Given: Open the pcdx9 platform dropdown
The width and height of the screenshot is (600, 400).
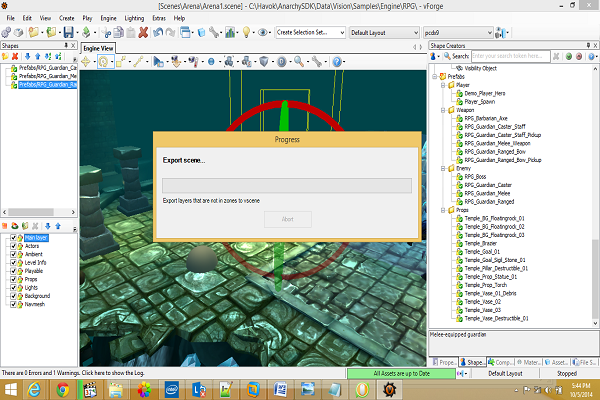Looking at the screenshot, I should click(x=458, y=33).
